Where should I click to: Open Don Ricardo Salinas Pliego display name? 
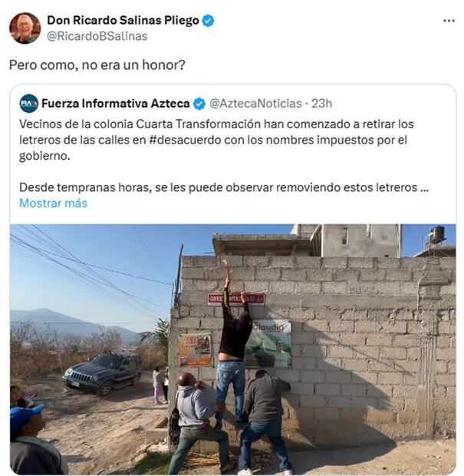(123, 20)
